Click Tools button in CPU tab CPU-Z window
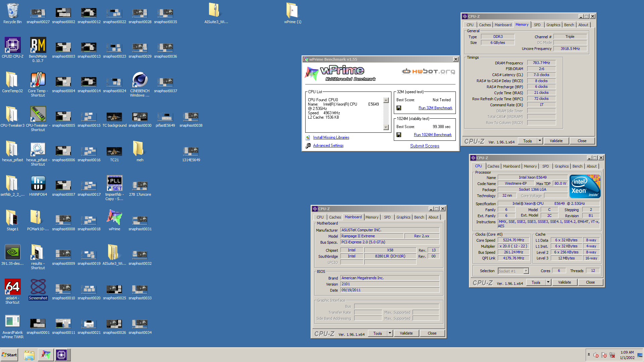644x362 pixels. tap(536, 282)
